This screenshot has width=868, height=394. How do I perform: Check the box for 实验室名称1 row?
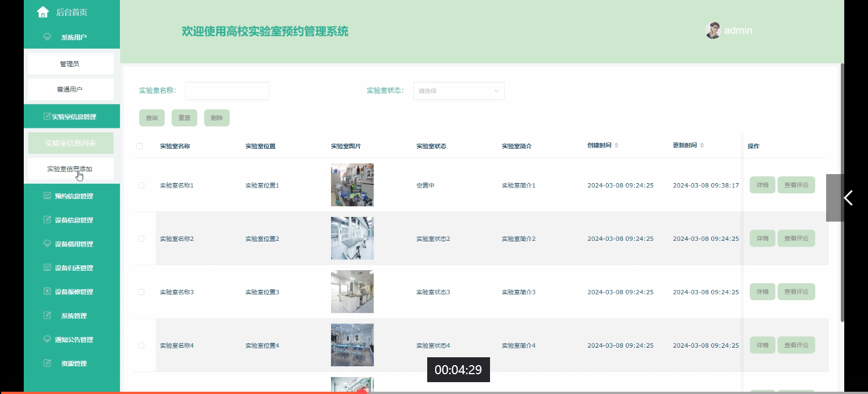(141, 185)
